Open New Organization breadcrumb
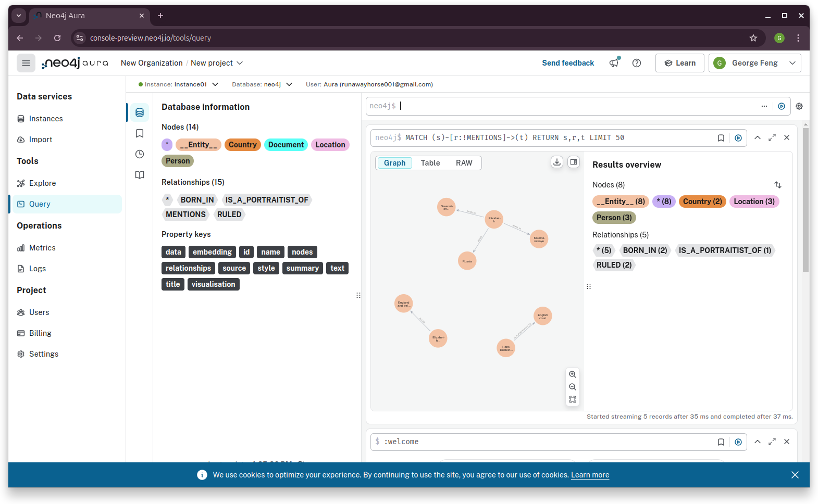818x504 pixels. tap(152, 63)
